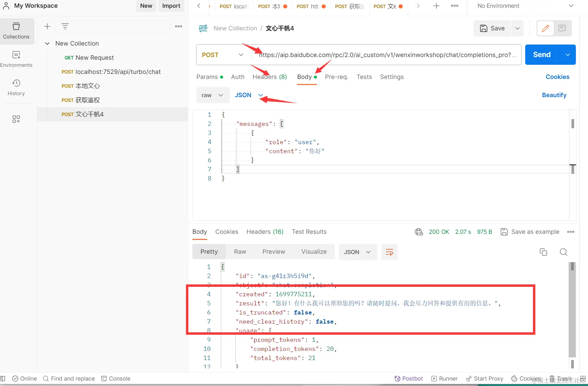Collapse the New Collection tree folder
Image resolution: width=588 pixels, height=386 pixels.
[48, 44]
